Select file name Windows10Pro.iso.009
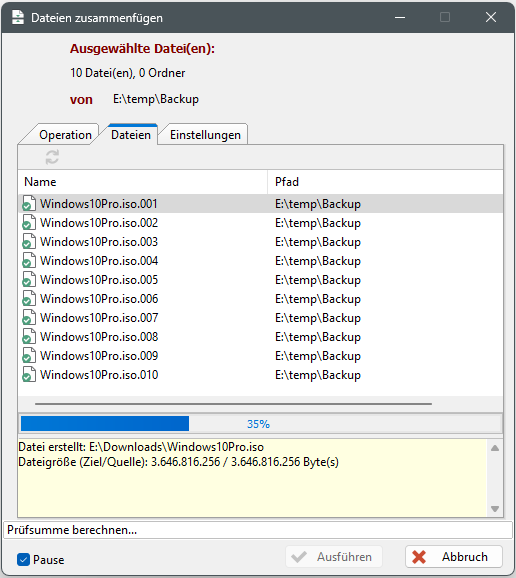516x578 pixels. [x=99, y=356]
